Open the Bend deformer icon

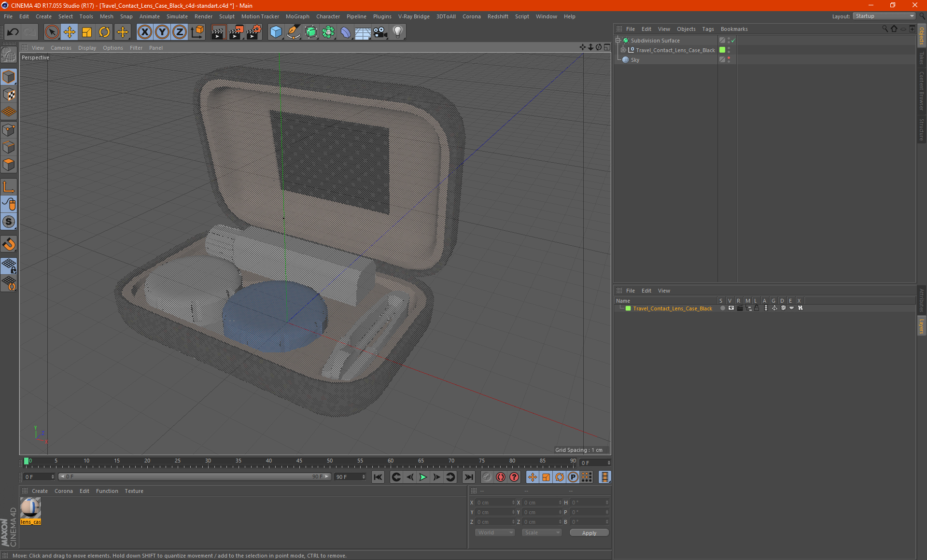point(346,32)
